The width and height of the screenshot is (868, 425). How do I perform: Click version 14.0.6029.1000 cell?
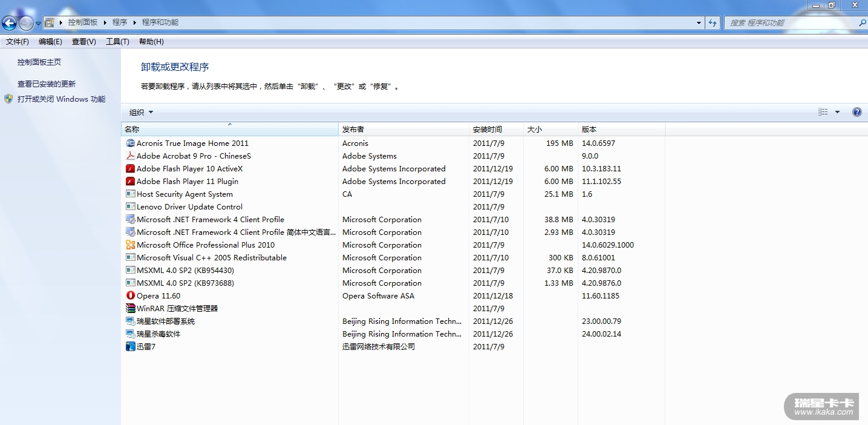pos(608,245)
